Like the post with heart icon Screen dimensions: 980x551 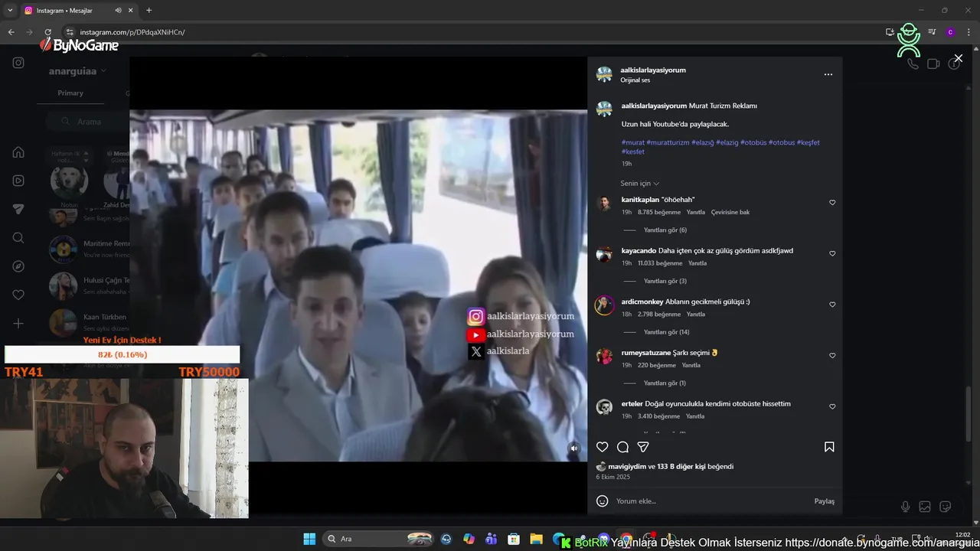[x=603, y=447]
